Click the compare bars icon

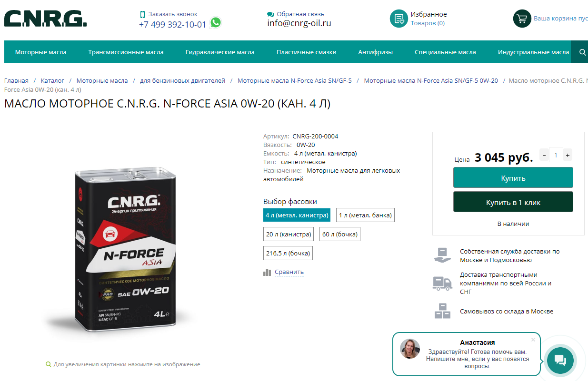coord(267,272)
